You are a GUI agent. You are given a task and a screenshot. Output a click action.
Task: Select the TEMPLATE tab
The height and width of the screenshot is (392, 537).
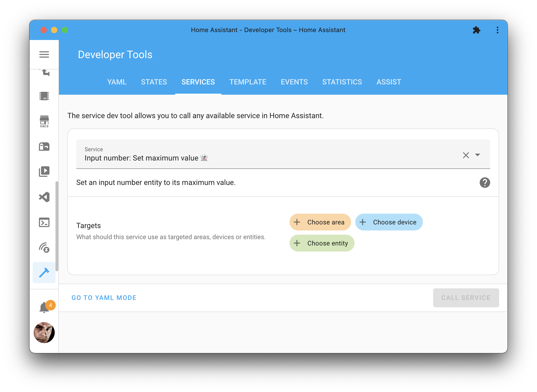coord(248,82)
